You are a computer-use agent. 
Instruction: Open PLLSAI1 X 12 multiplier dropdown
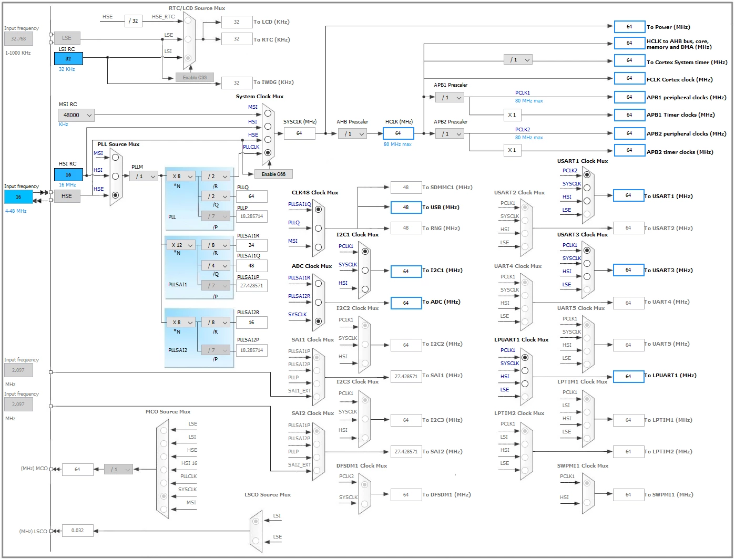[x=181, y=245]
